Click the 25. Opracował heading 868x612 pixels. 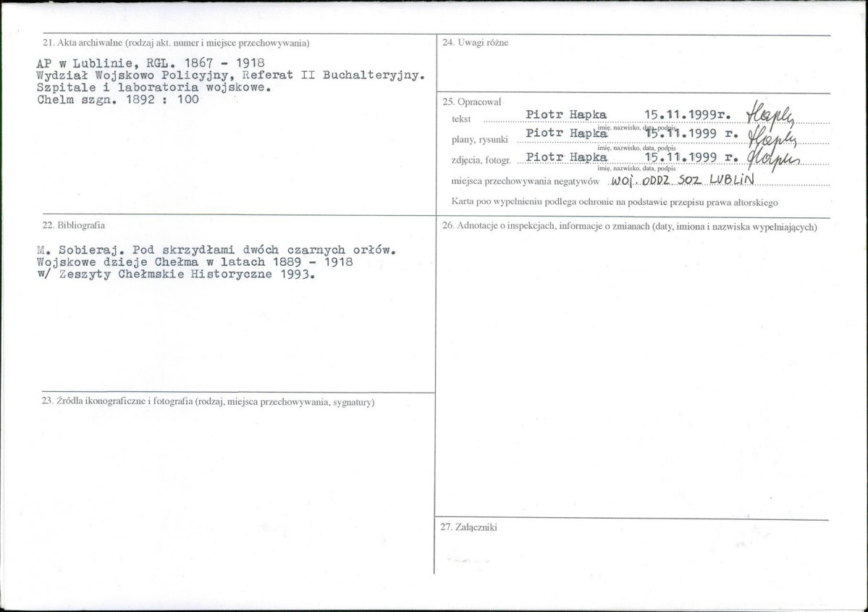tap(471, 102)
